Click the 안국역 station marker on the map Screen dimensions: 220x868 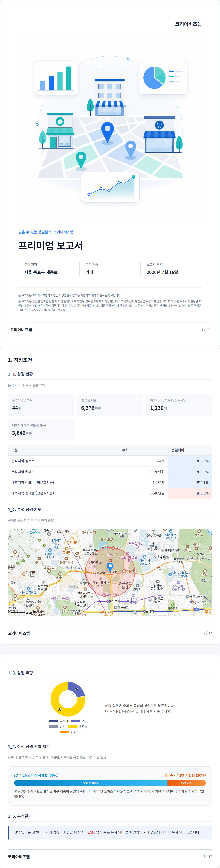[x=157, y=568]
